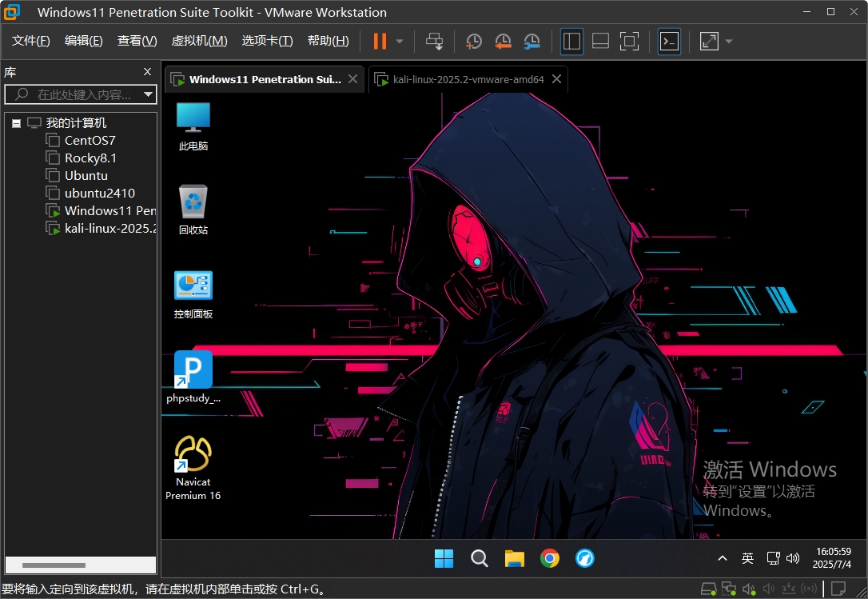Open the stretch mode dropdown arrow

(728, 42)
